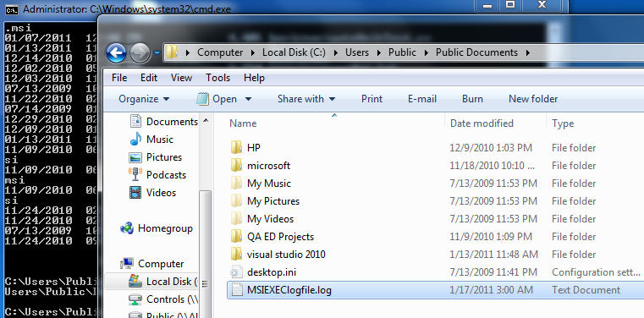Select the visual studio 2010 folder icon
The image size is (644, 318).
click(x=236, y=255)
